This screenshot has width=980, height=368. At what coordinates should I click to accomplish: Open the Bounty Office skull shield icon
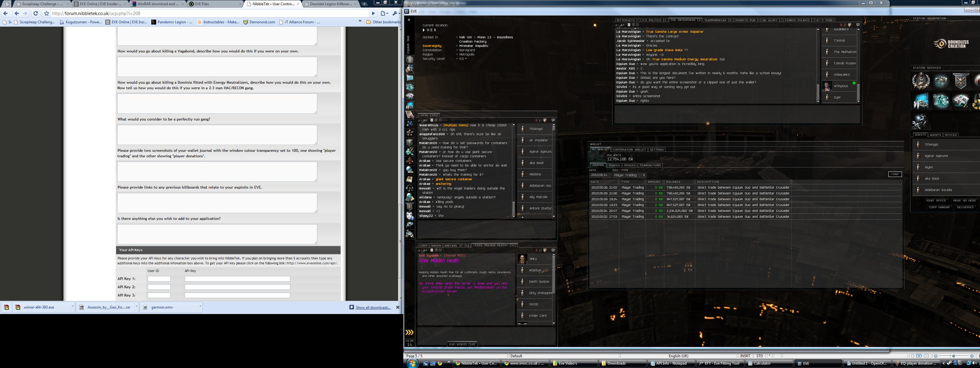[x=961, y=81]
